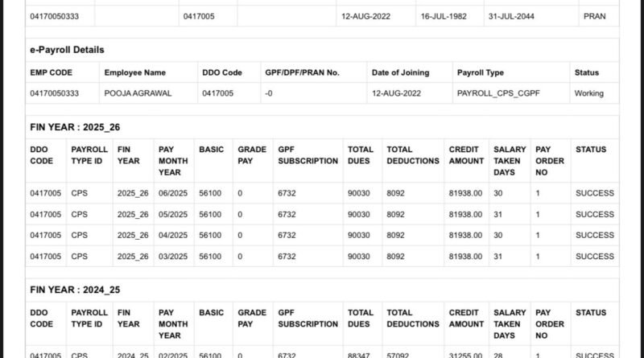Click the EMP CODE column header

tap(51, 72)
